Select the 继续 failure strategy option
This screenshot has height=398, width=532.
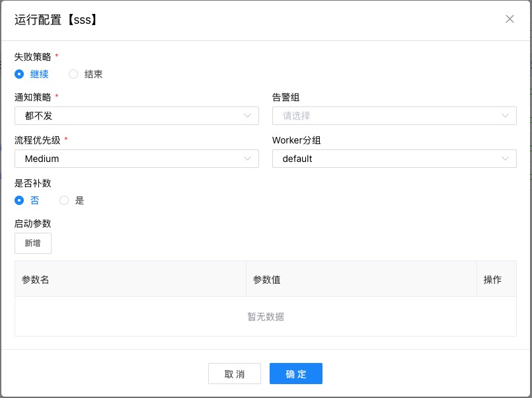click(20, 74)
